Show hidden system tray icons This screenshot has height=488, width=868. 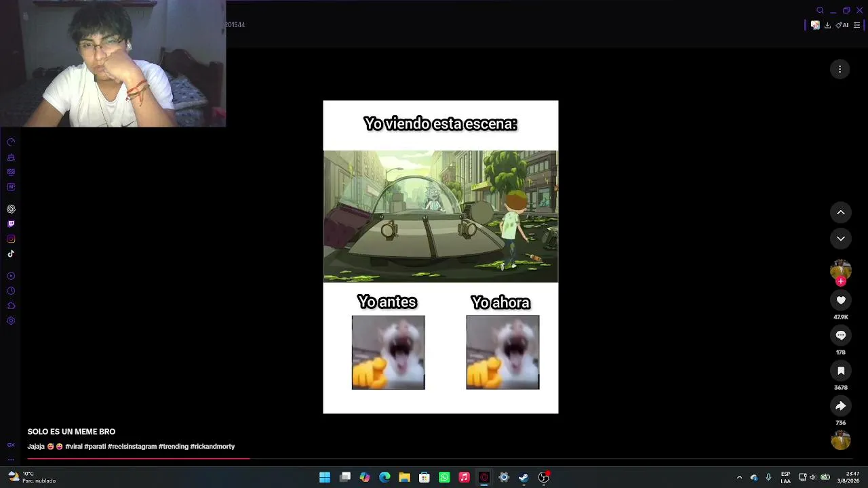pyautogui.click(x=739, y=477)
